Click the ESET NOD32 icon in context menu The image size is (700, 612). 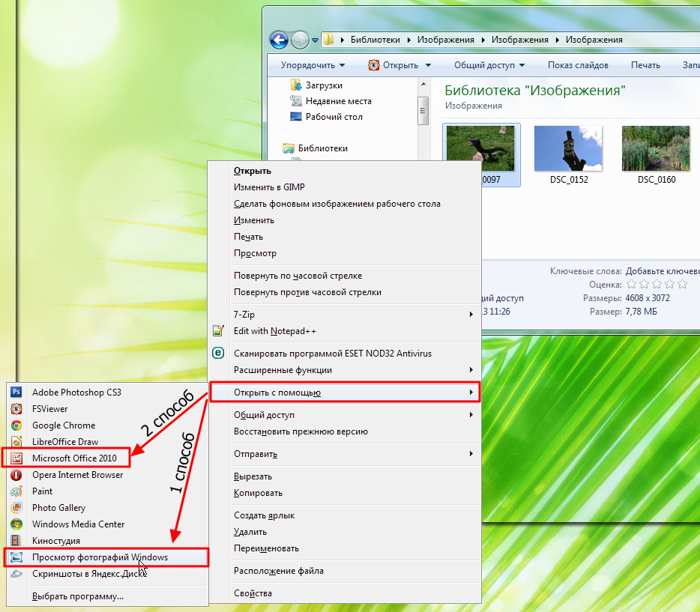218,353
